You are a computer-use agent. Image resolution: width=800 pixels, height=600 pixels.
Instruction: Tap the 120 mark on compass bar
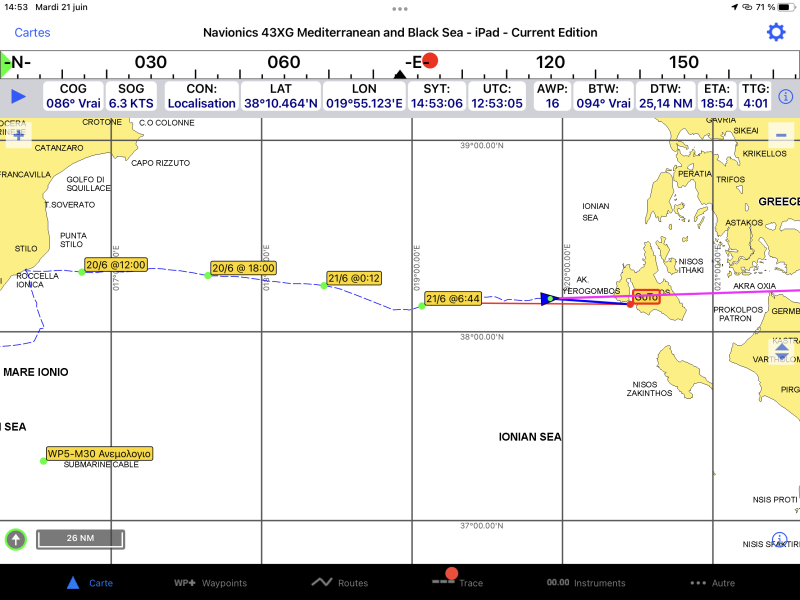pos(550,62)
